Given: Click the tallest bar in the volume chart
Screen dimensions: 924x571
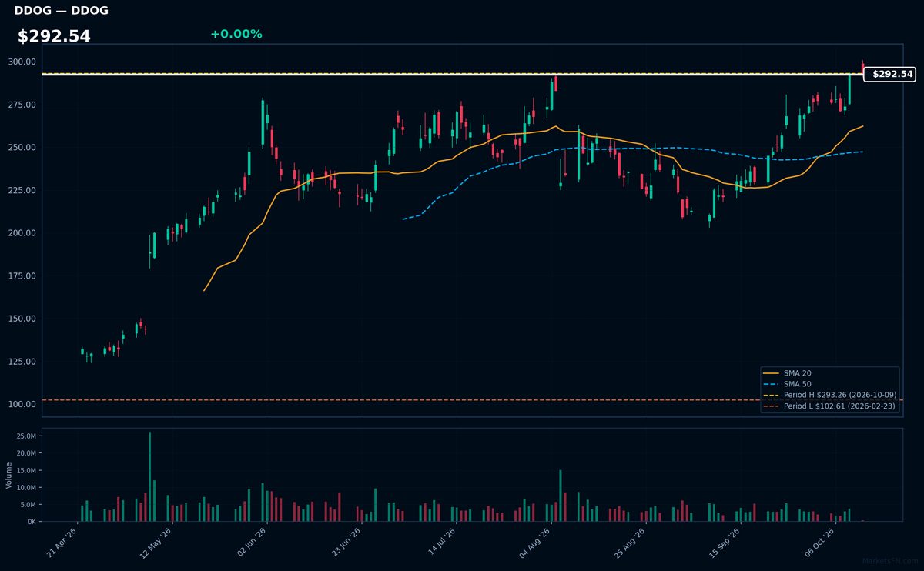Looking at the screenshot, I should pos(150,477).
